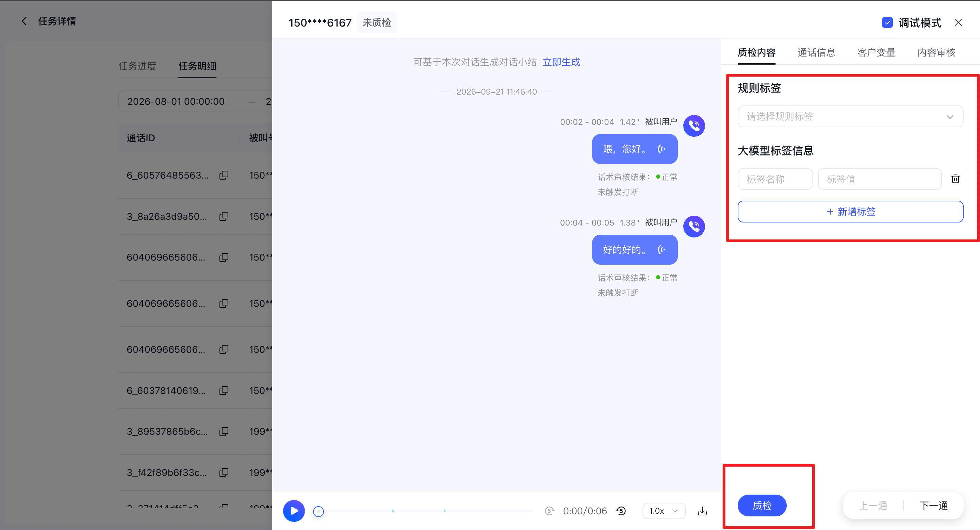The width and height of the screenshot is (980, 530).
Task: Click the rewind 5 seconds icon
Action: click(621, 511)
